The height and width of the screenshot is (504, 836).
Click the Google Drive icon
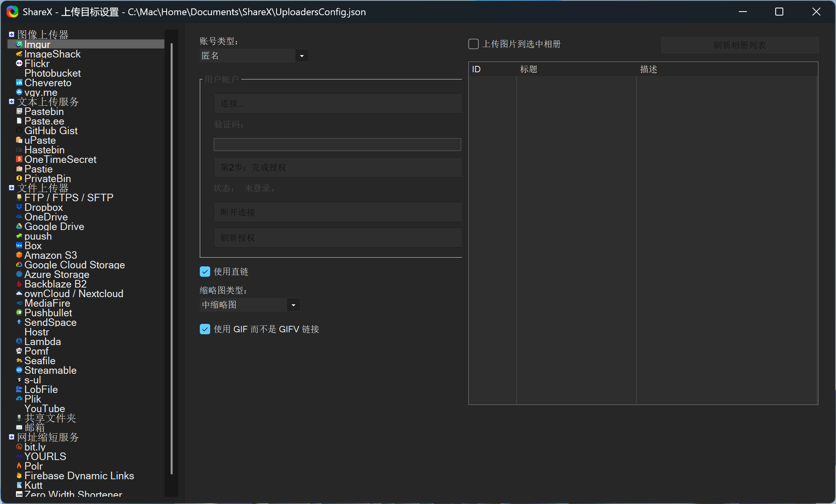tap(19, 226)
